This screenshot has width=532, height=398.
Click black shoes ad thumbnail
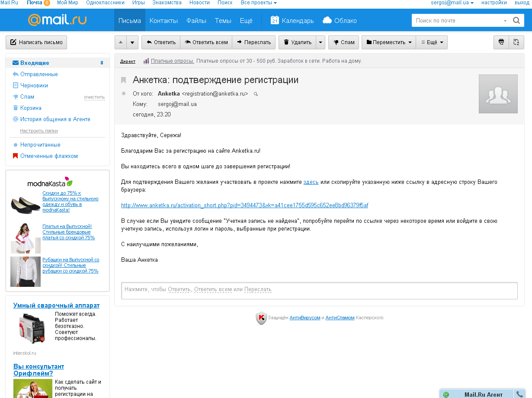click(26, 205)
